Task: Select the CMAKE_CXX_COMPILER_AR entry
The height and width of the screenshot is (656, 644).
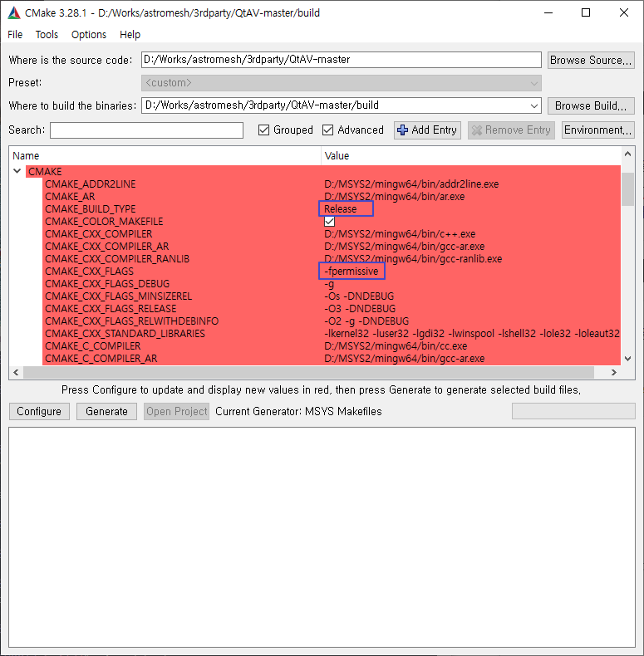Action: click(106, 247)
